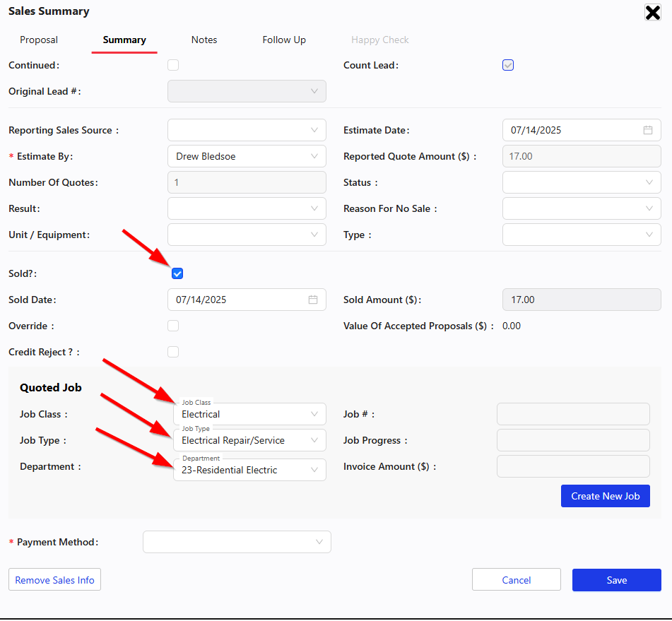
Task: Open the Unit / Equipment dropdown
Action: click(247, 235)
